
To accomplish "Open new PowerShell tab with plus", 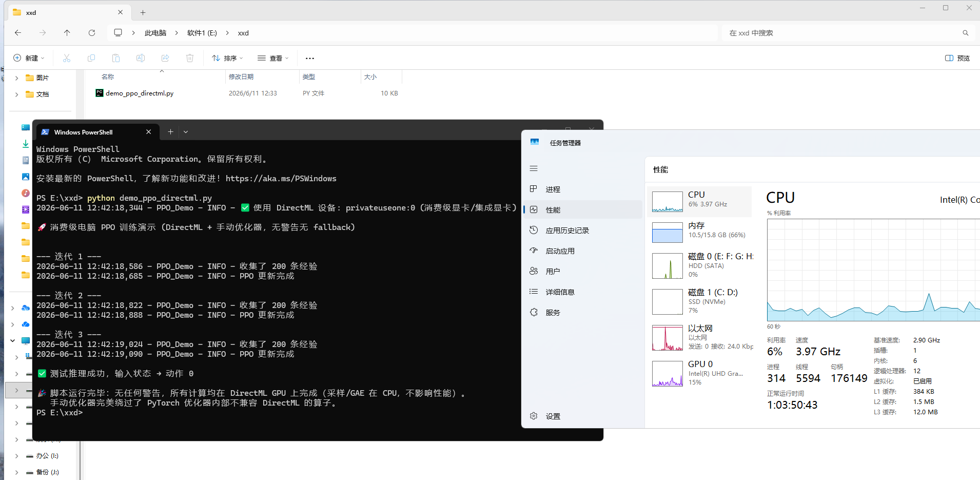I will (170, 132).
